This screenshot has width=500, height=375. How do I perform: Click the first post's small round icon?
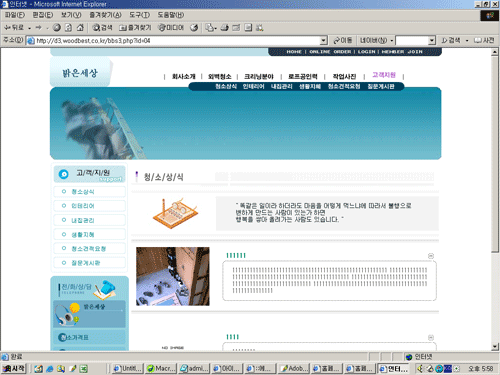(431, 256)
